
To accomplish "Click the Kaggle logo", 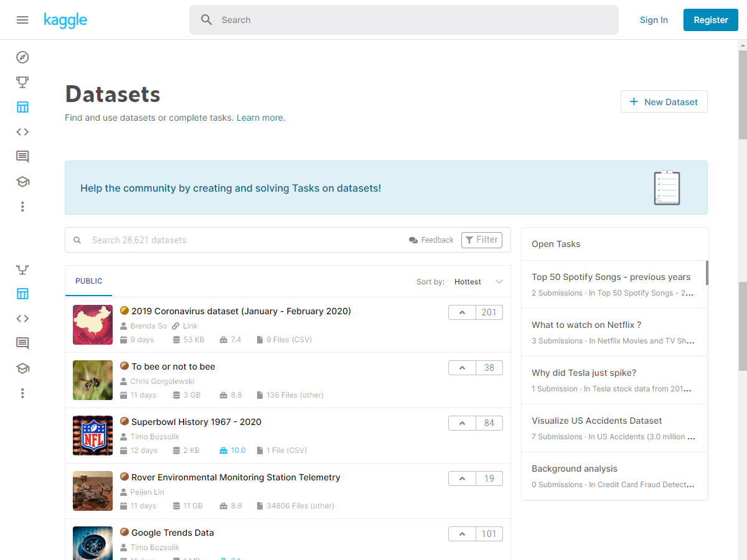I will (x=65, y=20).
